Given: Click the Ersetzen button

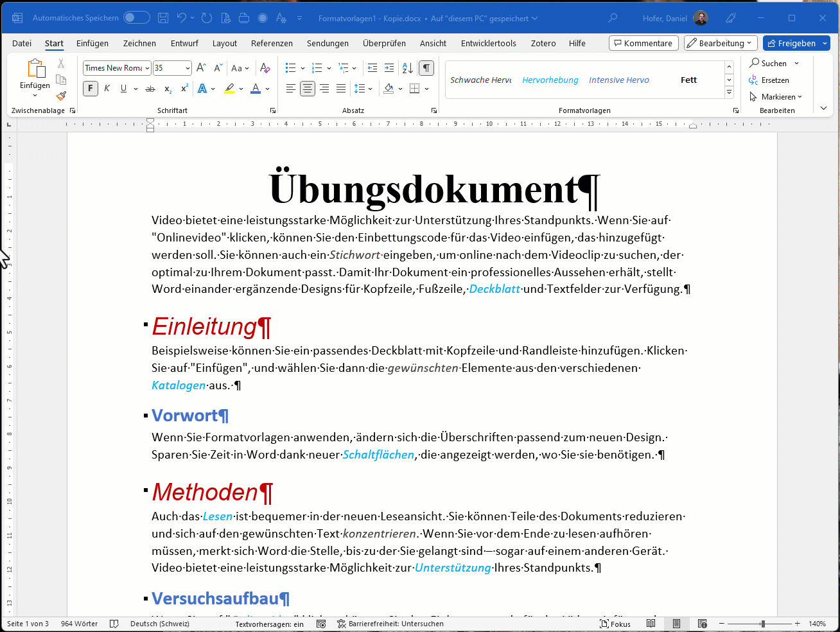Looking at the screenshot, I should 769,80.
